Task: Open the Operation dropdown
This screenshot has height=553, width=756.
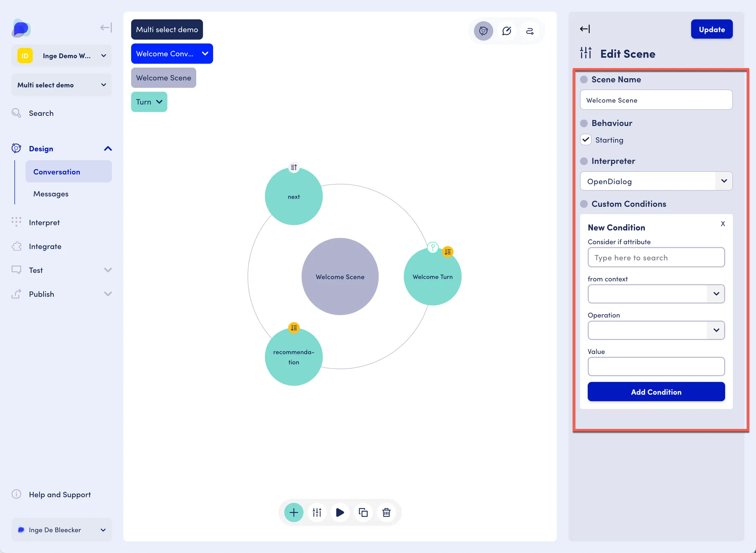Action: tap(656, 330)
